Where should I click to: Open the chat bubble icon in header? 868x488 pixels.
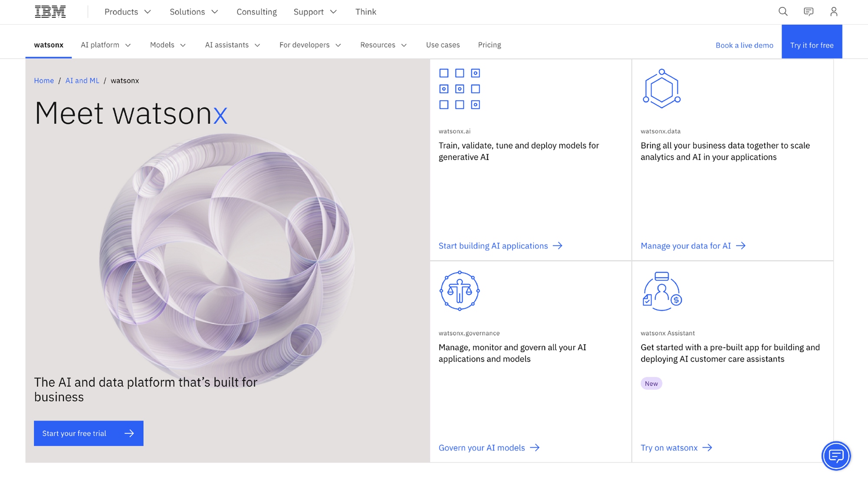click(808, 12)
